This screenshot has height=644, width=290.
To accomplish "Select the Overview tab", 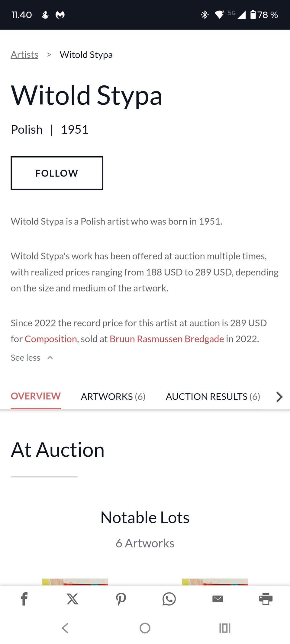I will pos(36,396).
